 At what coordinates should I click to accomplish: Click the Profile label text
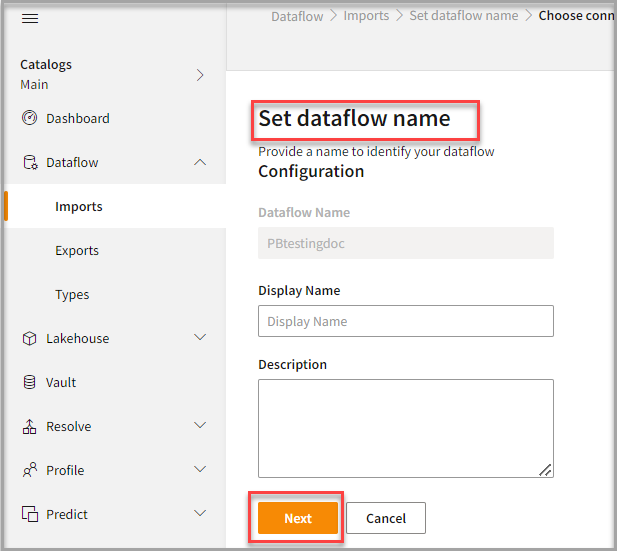[65, 470]
